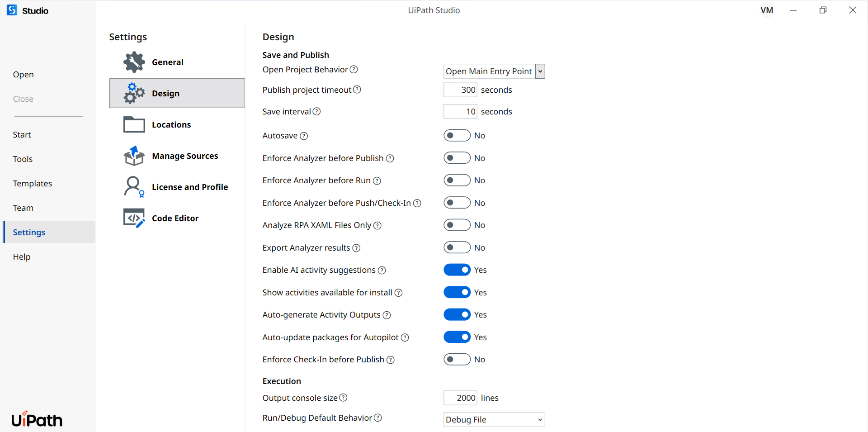This screenshot has width=868, height=432.
Task: Click the General settings gear icon
Action: 134,62
